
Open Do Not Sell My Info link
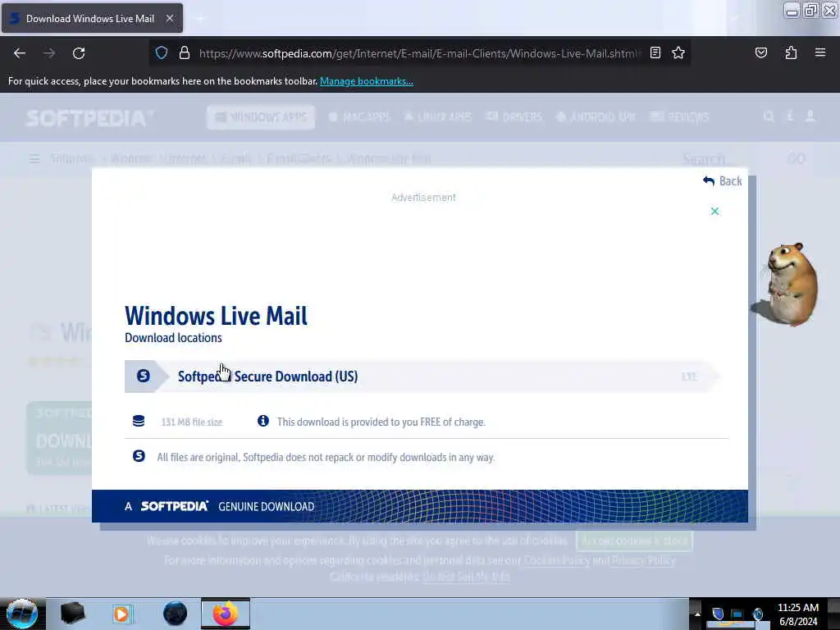pyautogui.click(x=466, y=577)
